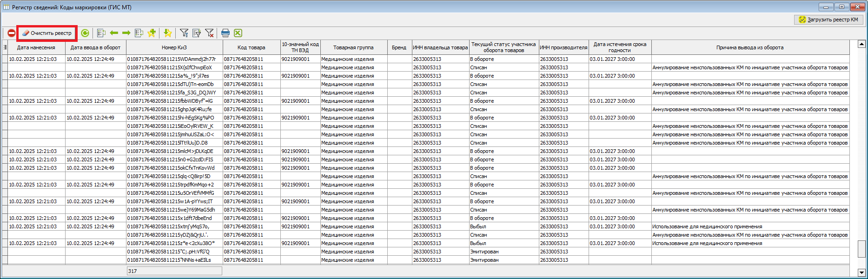Open the filter settings funnel icon
Screen dimensions: 868x279
(184, 33)
